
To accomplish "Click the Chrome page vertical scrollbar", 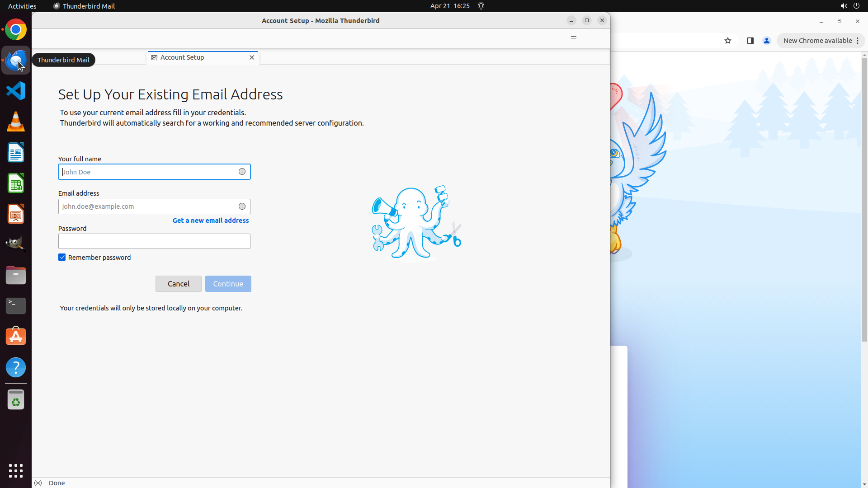I will pyautogui.click(x=864, y=199).
